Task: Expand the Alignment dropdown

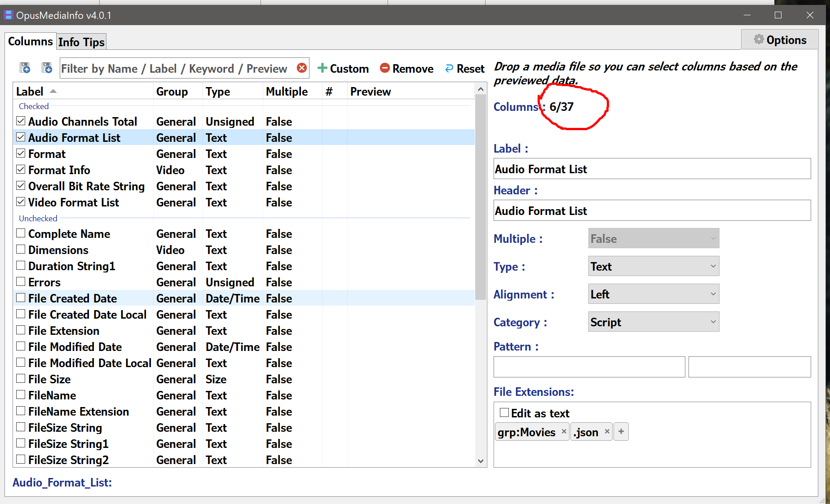Action: 653,294
